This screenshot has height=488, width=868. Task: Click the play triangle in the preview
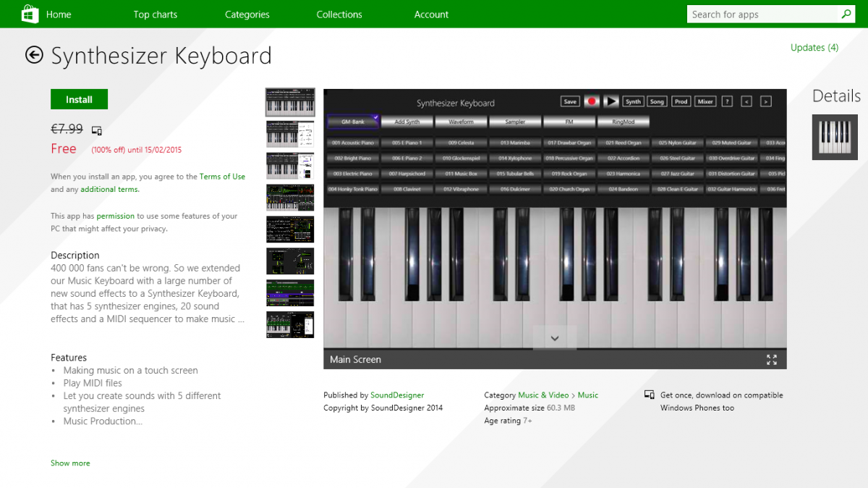point(612,101)
